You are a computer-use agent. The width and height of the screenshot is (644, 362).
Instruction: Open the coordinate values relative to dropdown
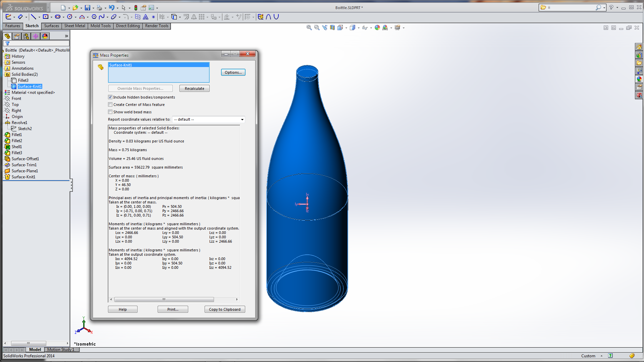[x=242, y=120]
